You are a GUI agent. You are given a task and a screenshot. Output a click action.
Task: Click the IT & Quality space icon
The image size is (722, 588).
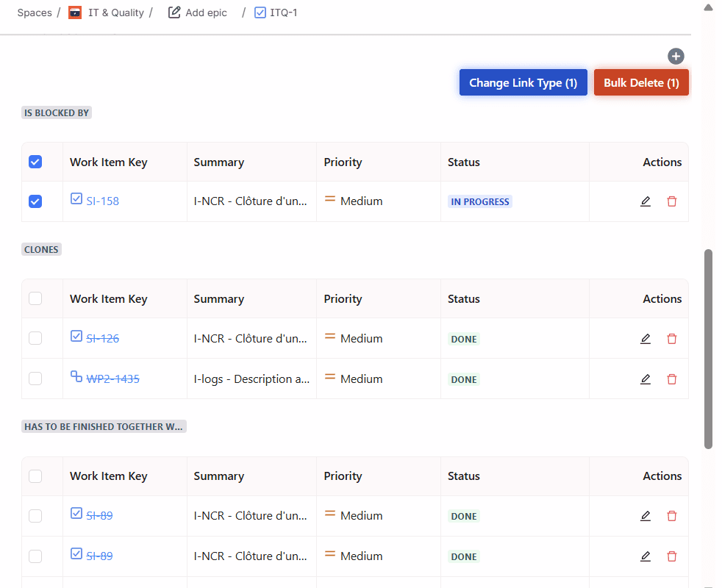(x=75, y=12)
